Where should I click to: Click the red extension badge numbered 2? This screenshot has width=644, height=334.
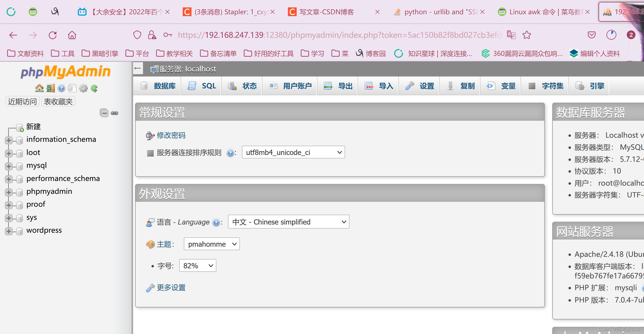(631, 35)
